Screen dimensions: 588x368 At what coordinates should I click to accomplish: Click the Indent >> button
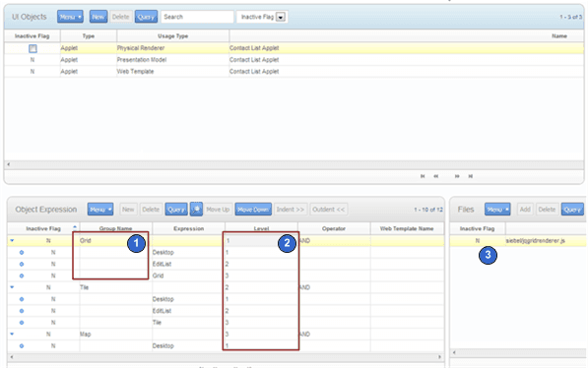(291, 210)
